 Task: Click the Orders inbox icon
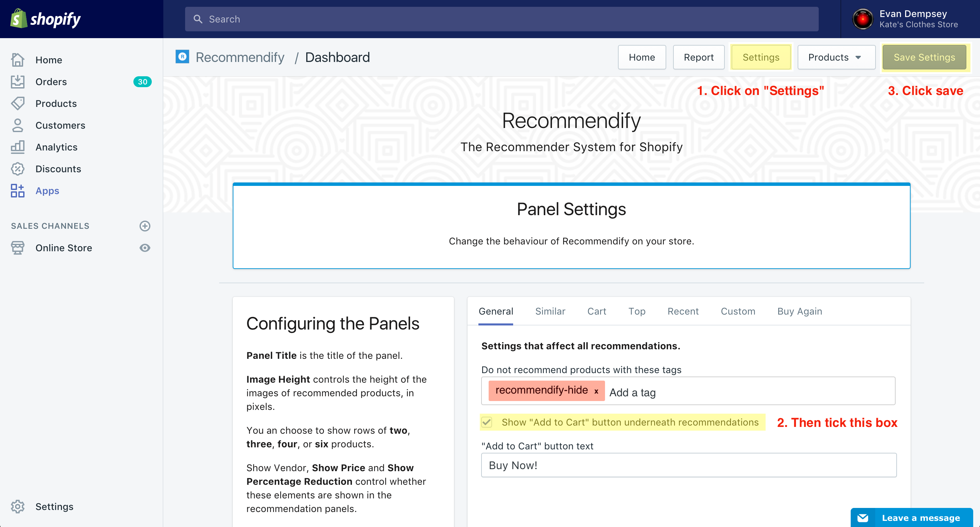(x=17, y=81)
